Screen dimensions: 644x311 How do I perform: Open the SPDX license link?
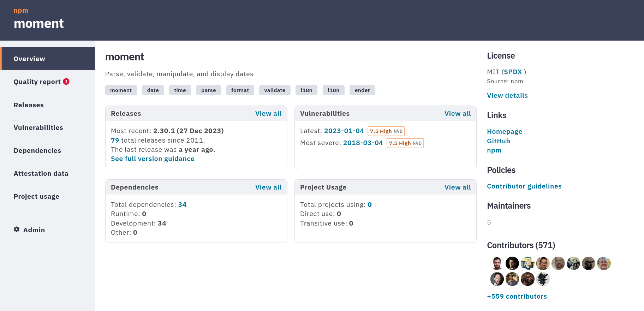pos(513,72)
